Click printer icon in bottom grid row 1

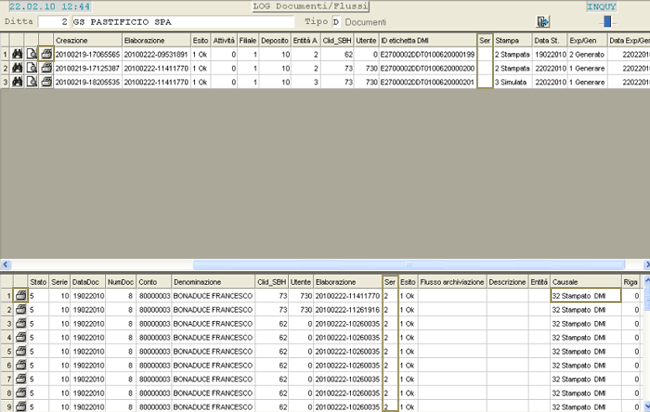click(x=19, y=297)
